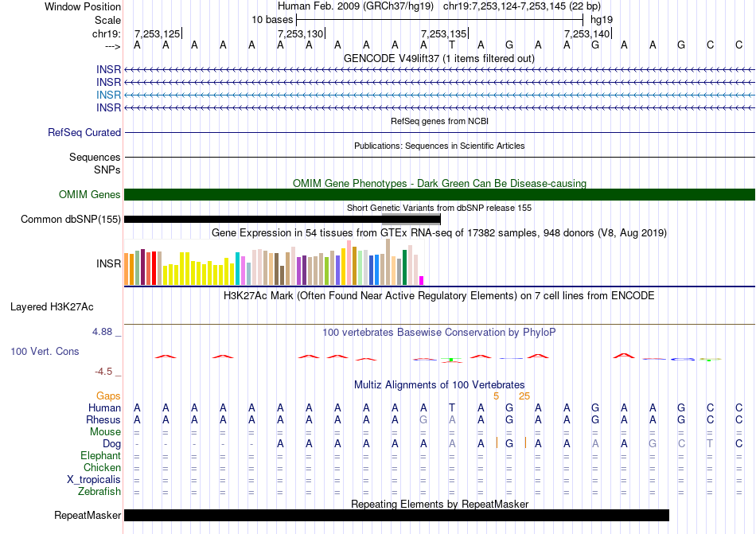Viewport: 756px width, 534px height.
Task: Select the Dog species label
Action: 111,443
